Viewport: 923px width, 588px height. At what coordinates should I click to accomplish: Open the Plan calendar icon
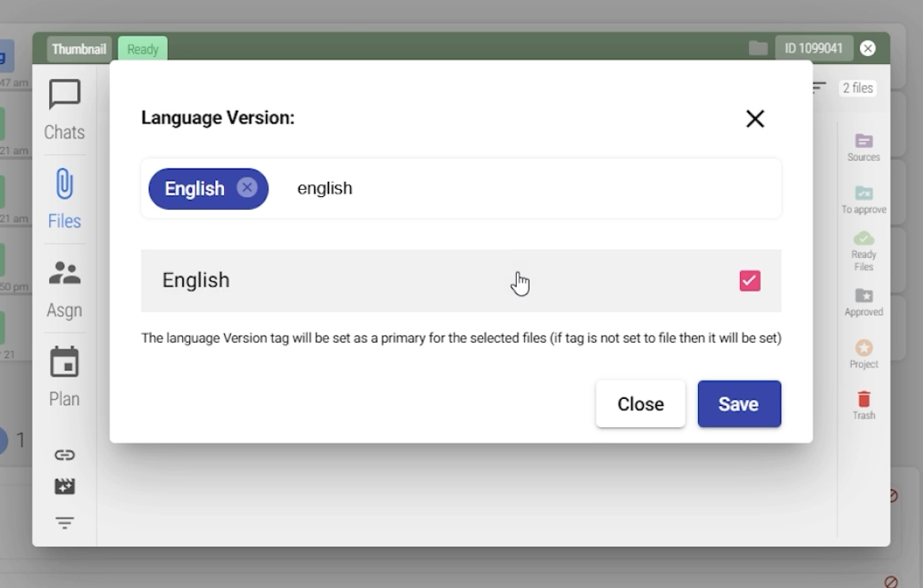click(x=64, y=362)
